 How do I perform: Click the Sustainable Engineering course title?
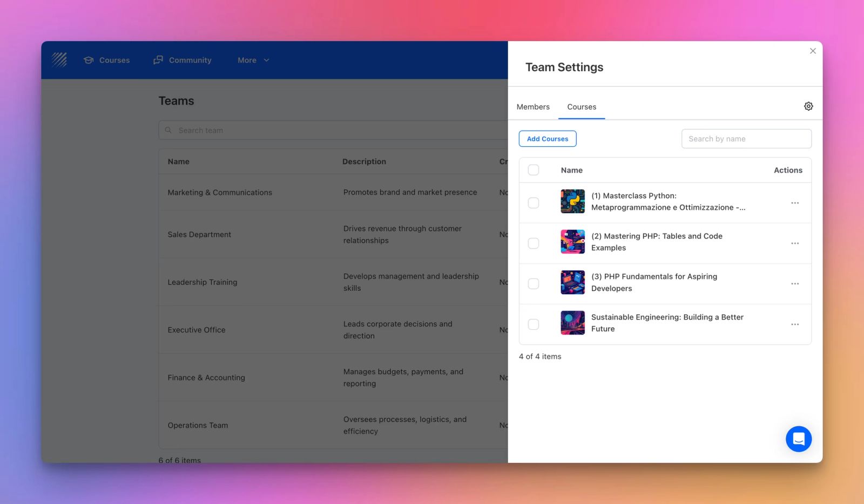coord(667,323)
